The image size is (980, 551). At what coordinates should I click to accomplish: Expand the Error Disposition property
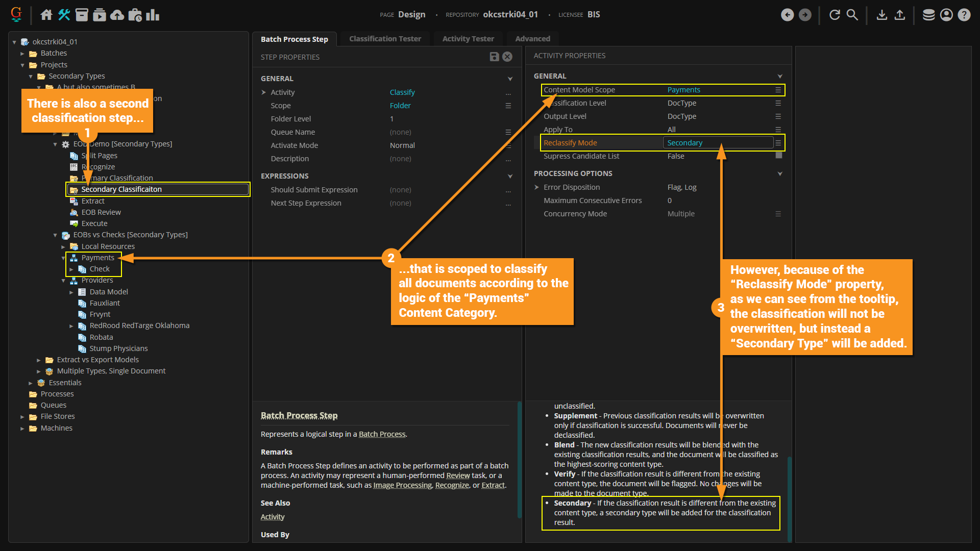pos(536,187)
